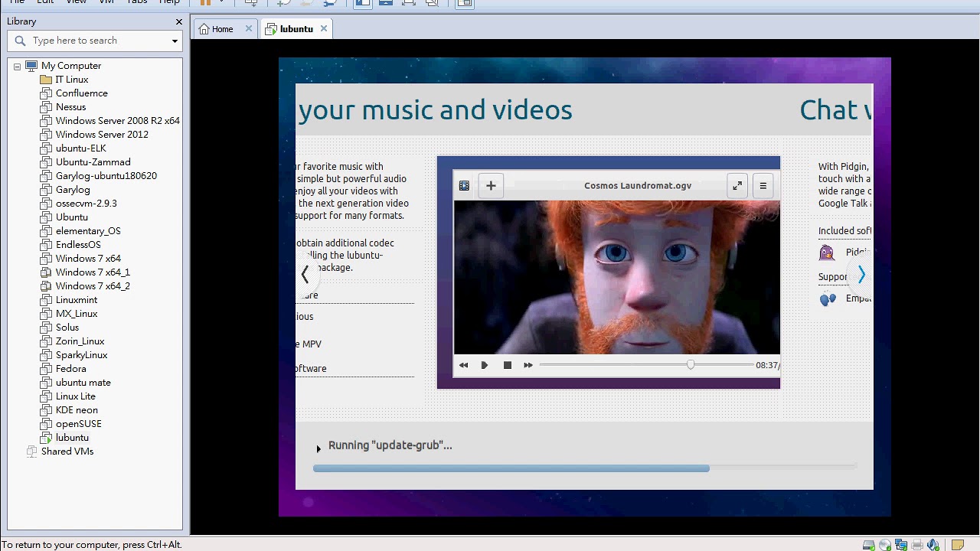
Task: Select the openSUSE virtual machine
Action: coord(78,424)
